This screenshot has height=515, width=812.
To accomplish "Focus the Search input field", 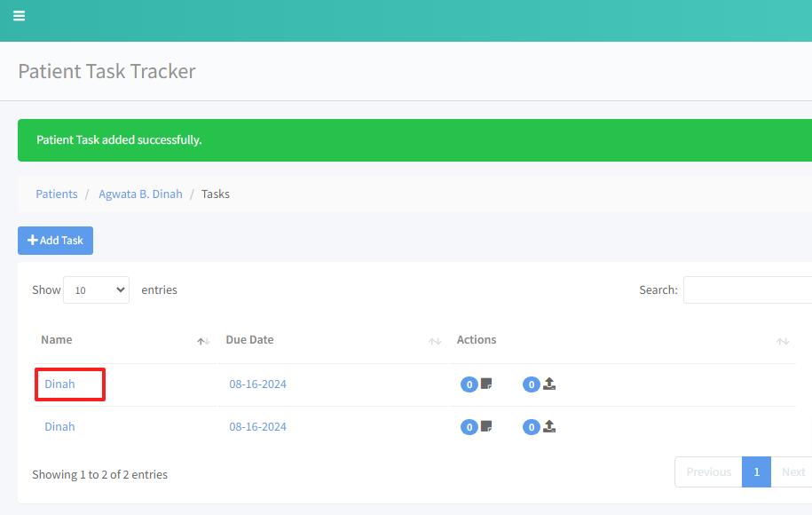I will tap(747, 290).
